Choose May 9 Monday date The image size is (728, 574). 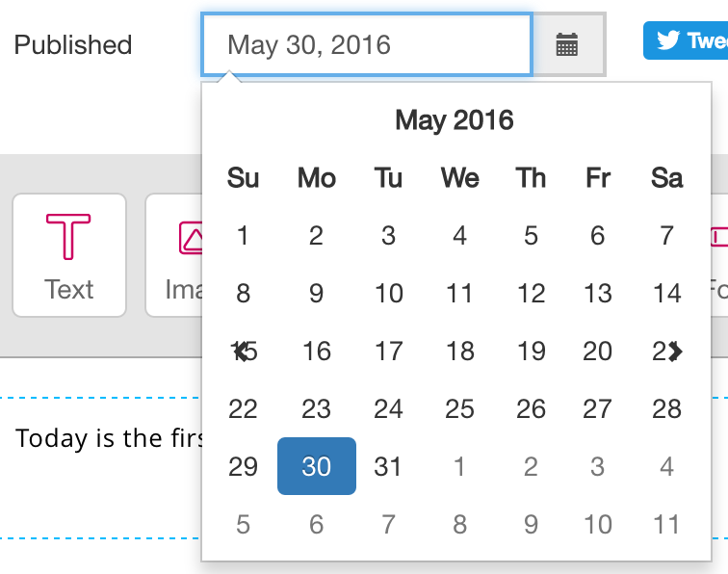pyautogui.click(x=317, y=293)
